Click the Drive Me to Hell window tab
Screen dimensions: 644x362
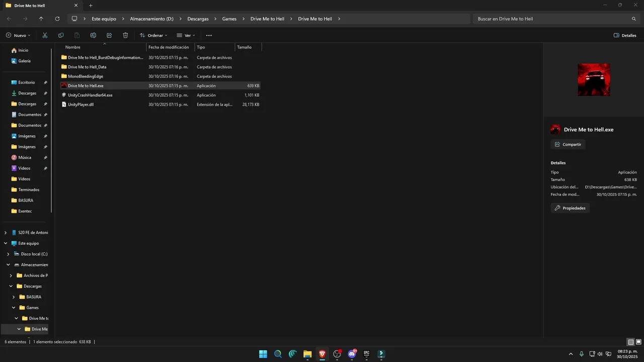42,6
